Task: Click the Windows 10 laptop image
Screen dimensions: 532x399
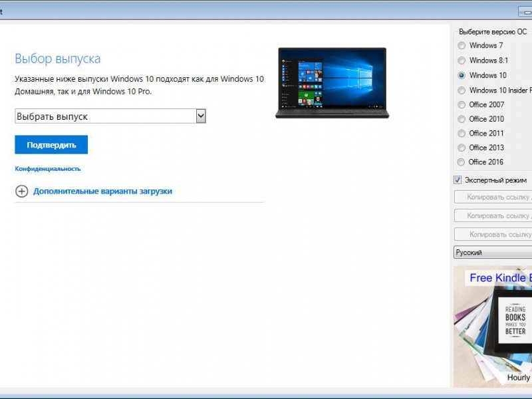Action: tap(332, 82)
